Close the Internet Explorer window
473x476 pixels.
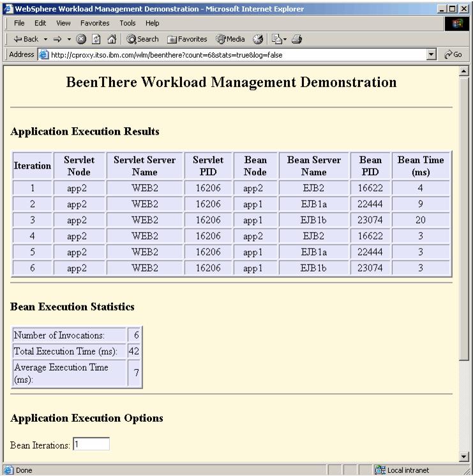463,9
